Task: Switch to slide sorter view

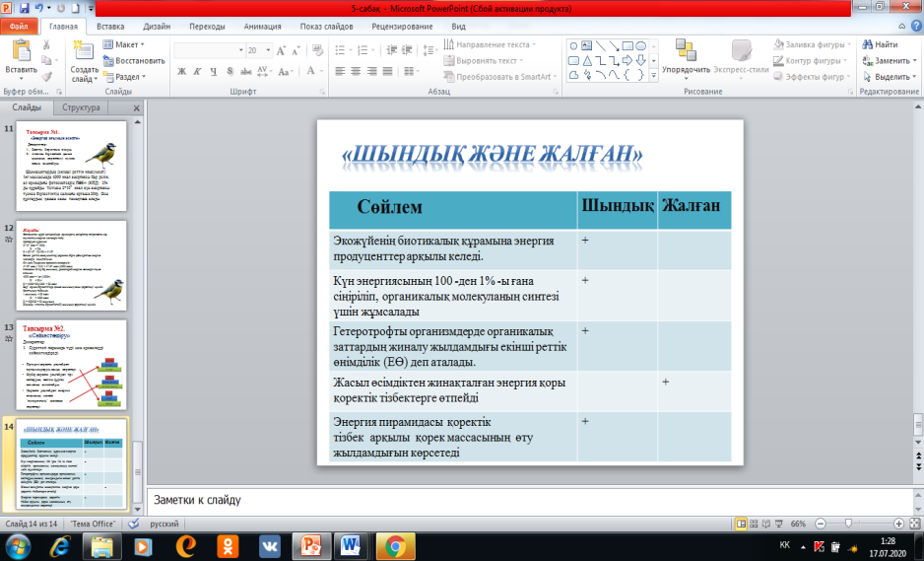Action: tap(752, 524)
